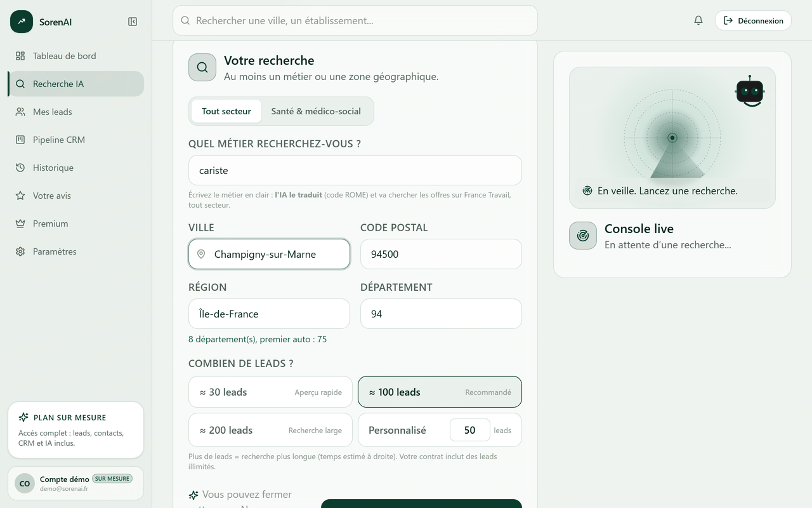Open Paramètres
Viewport: 812px width, 508px height.
click(x=76, y=251)
